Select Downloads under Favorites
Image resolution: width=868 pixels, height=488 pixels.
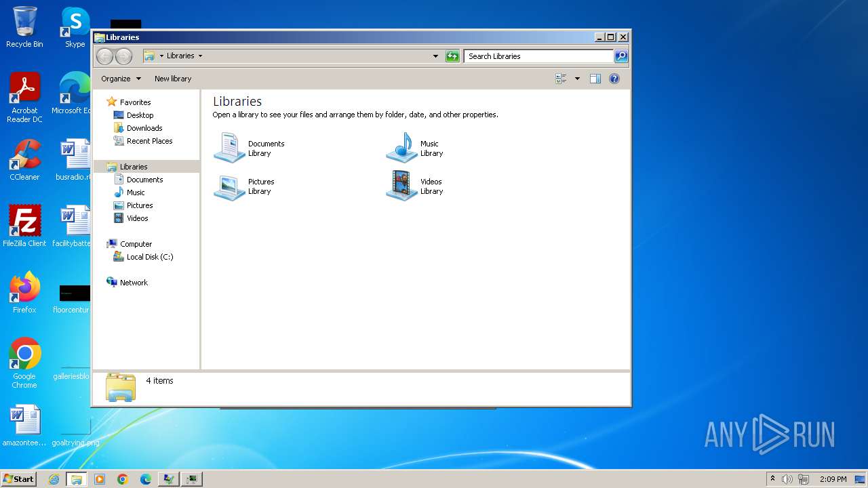click(144, 128)
